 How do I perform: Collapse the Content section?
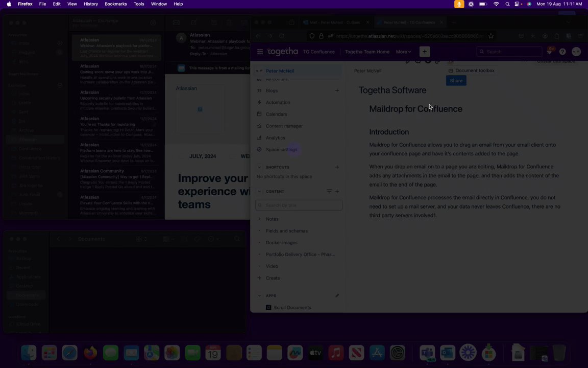(x=259, y=192)
